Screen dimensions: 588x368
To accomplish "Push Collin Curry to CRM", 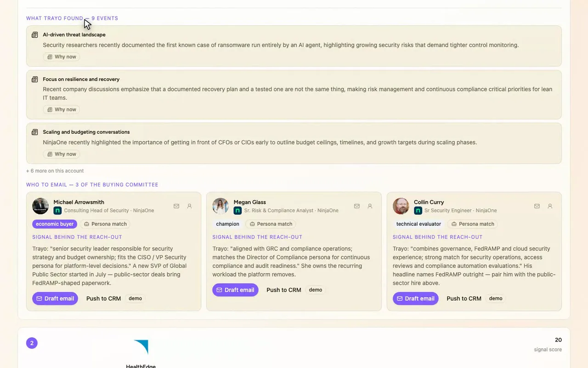I will [464, 299].
